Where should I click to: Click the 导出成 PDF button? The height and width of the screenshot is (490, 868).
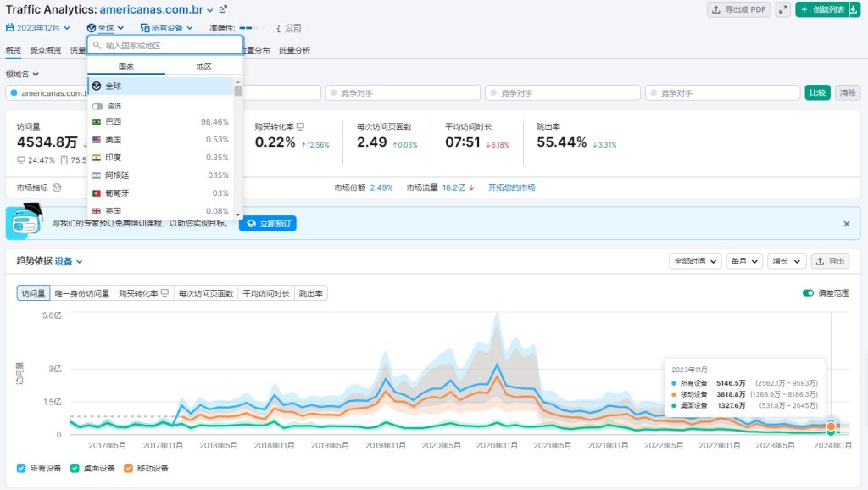(x=739, y=9)
